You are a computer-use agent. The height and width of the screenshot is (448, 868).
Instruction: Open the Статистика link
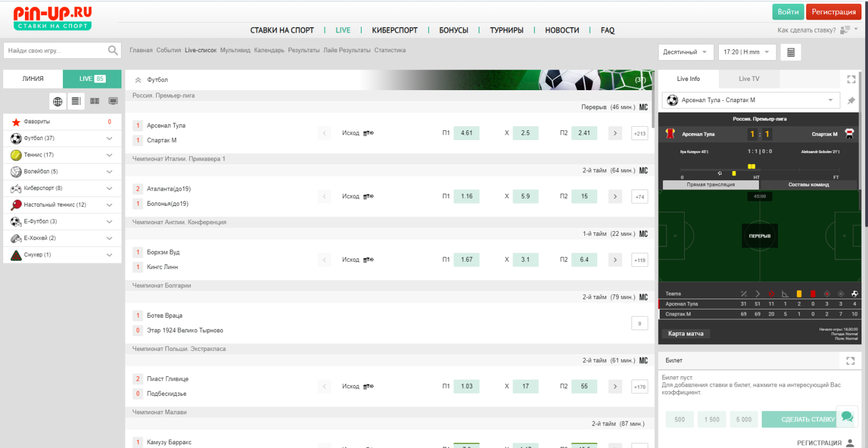(x=390, y=51)
